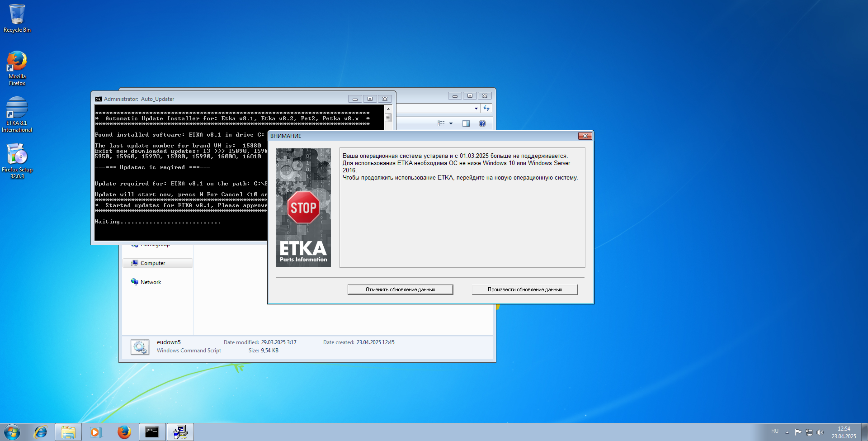Screen dimensions: 868x441
Task: Select Computer in Explorer navigation pane
Action: 157,263
